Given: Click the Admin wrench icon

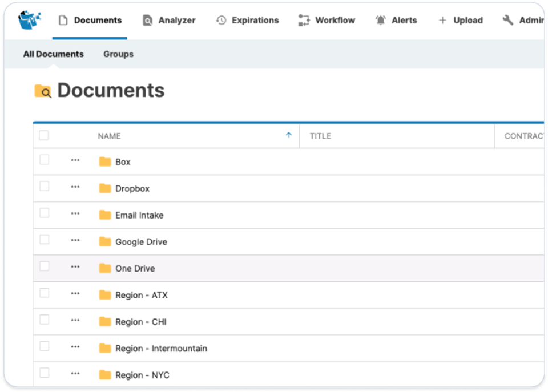Looking at the screenshot, I should click(507, 21).
